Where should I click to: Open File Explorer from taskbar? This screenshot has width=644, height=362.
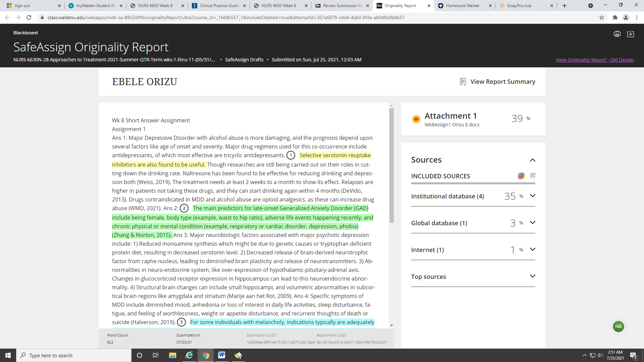coord(172,355)
